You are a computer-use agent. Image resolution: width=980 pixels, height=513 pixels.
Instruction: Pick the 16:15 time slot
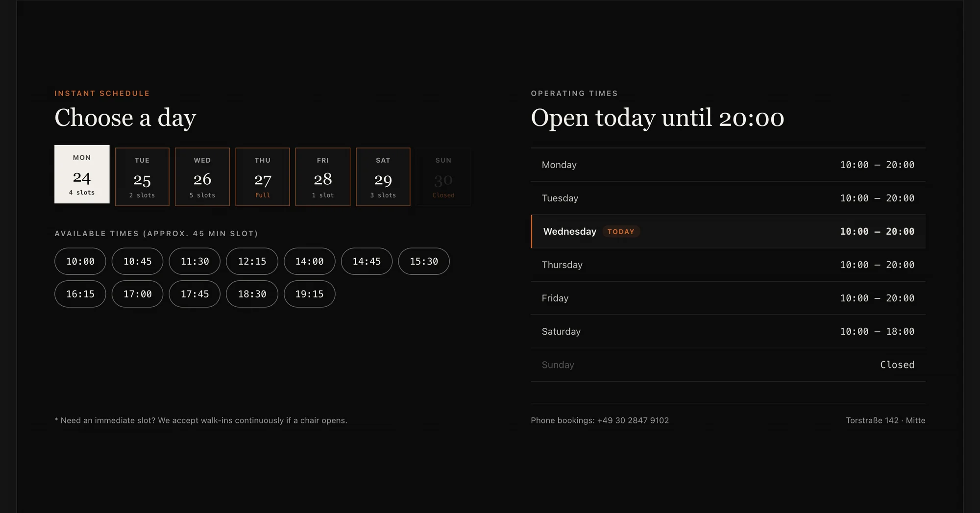[80, 294]
